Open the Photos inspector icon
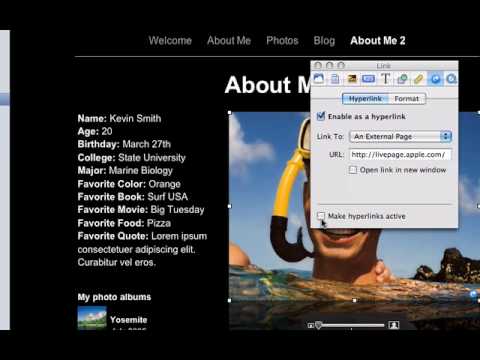 pos(352,79)
